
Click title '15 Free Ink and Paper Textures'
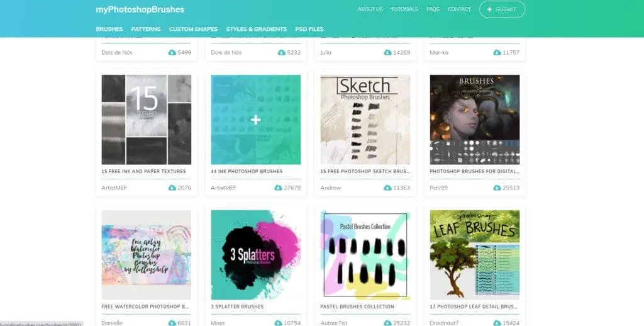pos(144,171)
